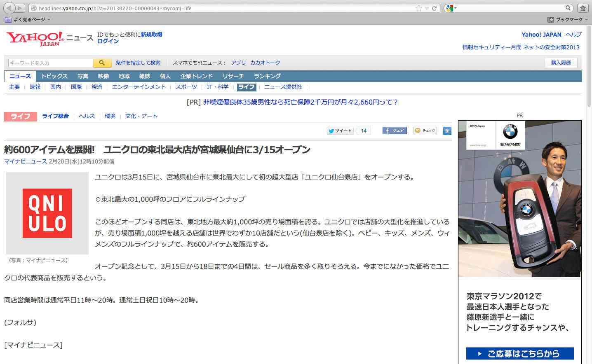Open the Google search engine selector
The height and width of the screenshot is (364, 592).
coord(451,8)
